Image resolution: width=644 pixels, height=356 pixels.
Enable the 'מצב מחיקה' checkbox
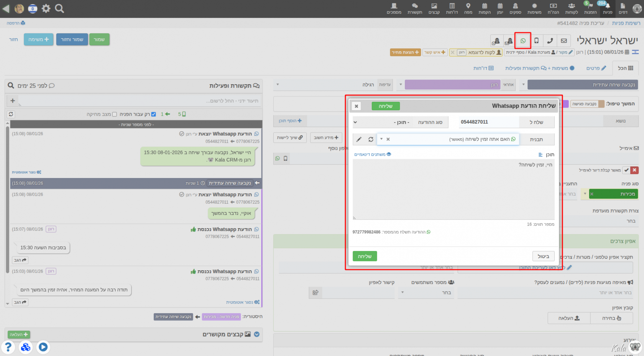point(114,114)
